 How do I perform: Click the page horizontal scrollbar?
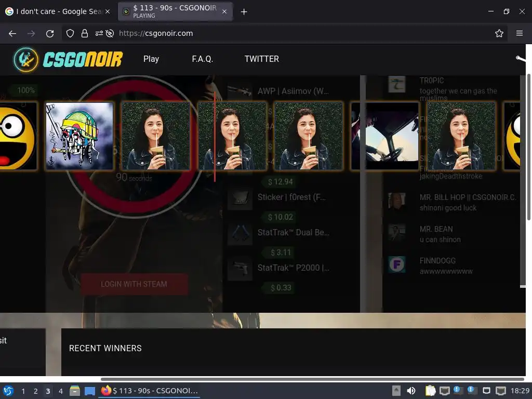pos(312,379)
